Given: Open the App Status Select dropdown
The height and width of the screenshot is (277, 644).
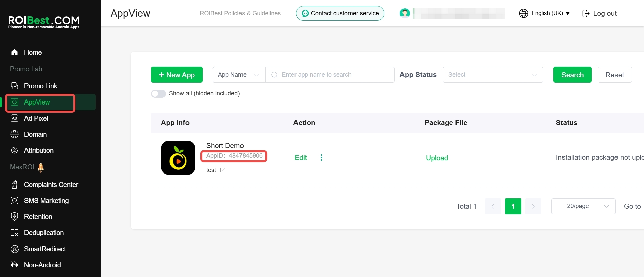Looking at the screenshot, I should coord(492,75).
